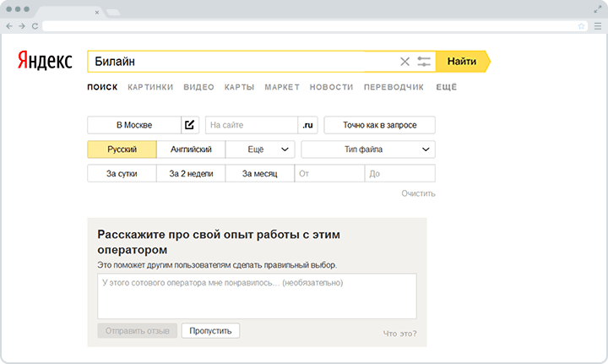Switch to the "КАРТЫ" tab

tap(239, 87)
